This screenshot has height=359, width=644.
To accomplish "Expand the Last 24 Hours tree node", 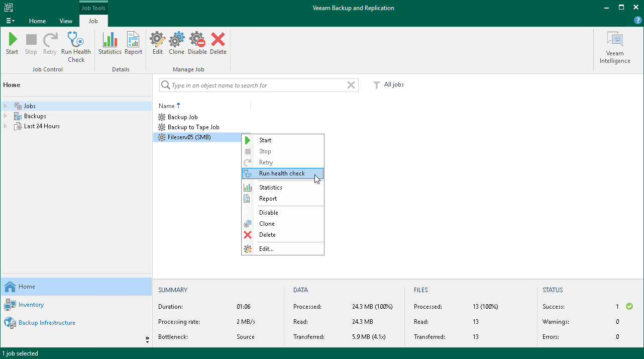I will (x=6, y=126).
